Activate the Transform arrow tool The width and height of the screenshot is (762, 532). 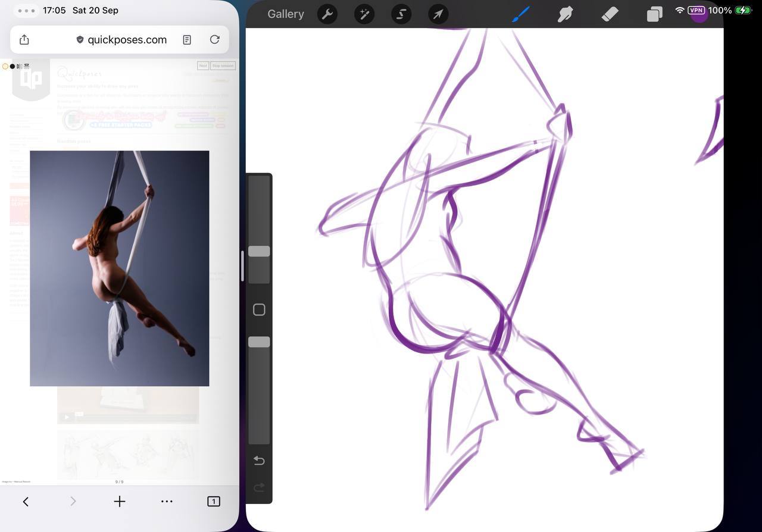pyautogui.click(x=438, y=14)
